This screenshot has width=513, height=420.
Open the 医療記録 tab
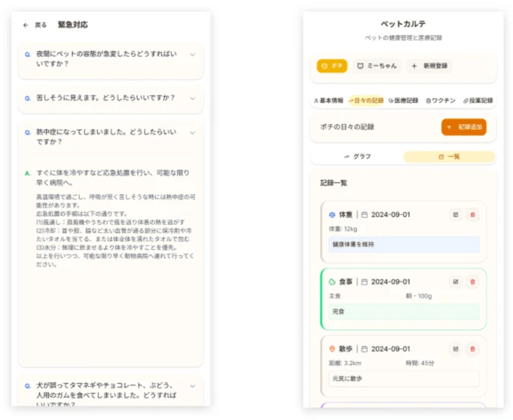pos(403,100)
